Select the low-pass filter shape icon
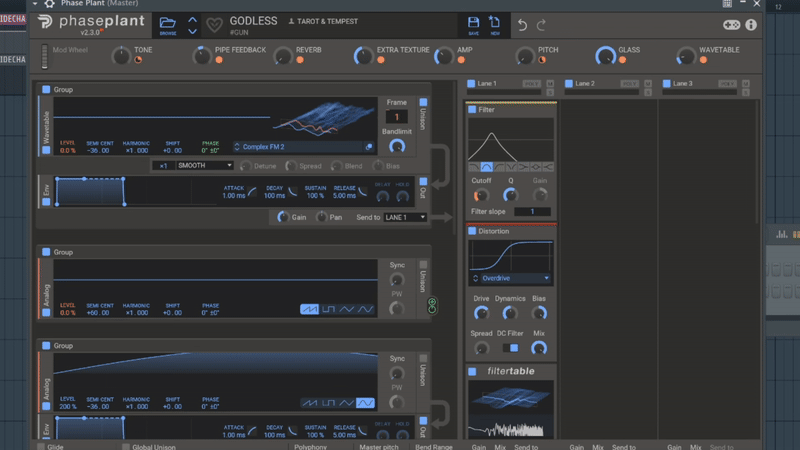The image size is (800, 450). pyautogui.click(x=474, y=167)
